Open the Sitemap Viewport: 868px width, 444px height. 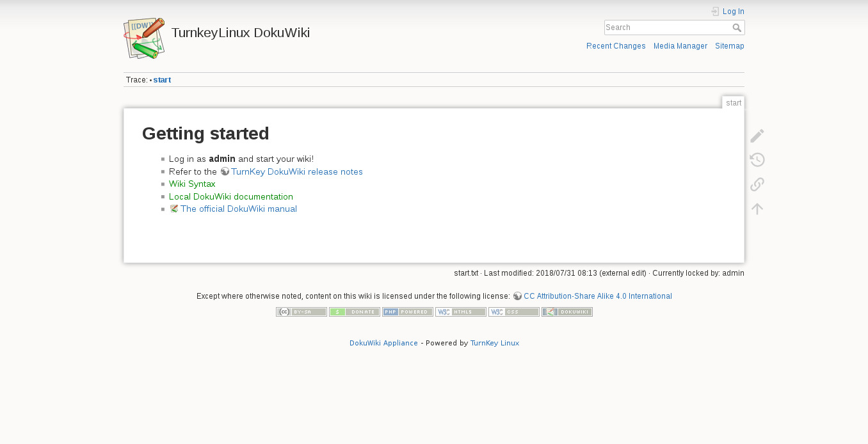(x=730, y=46)
